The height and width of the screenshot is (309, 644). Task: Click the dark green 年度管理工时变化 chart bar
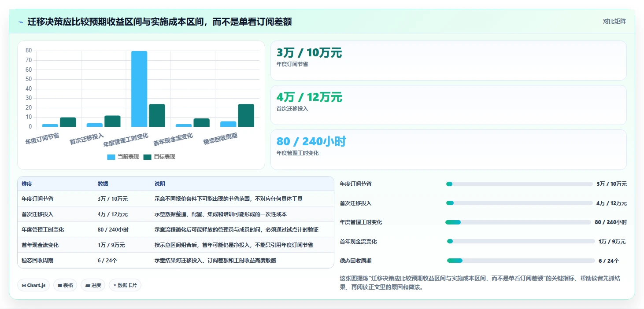[x=157, y=115]
